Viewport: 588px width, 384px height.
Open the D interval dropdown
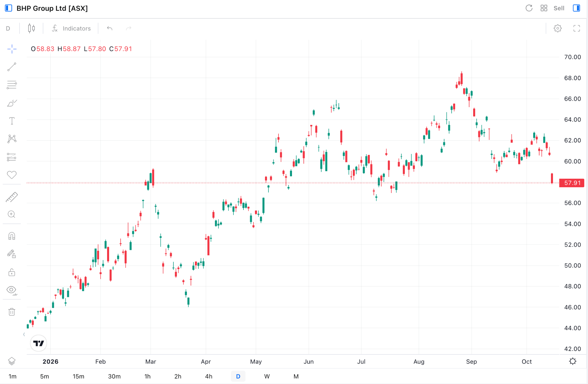point(8,28)
